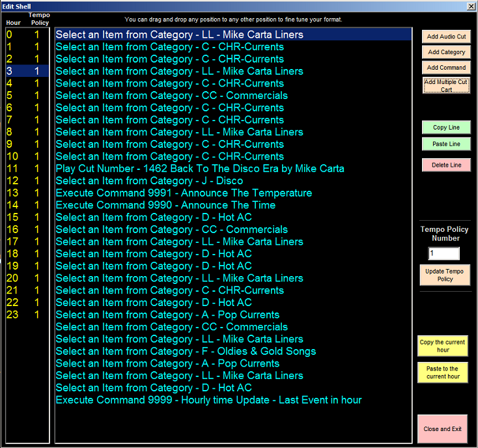478x448 pixels.
Task: Click the Add Command button
Action: [446, 68]
